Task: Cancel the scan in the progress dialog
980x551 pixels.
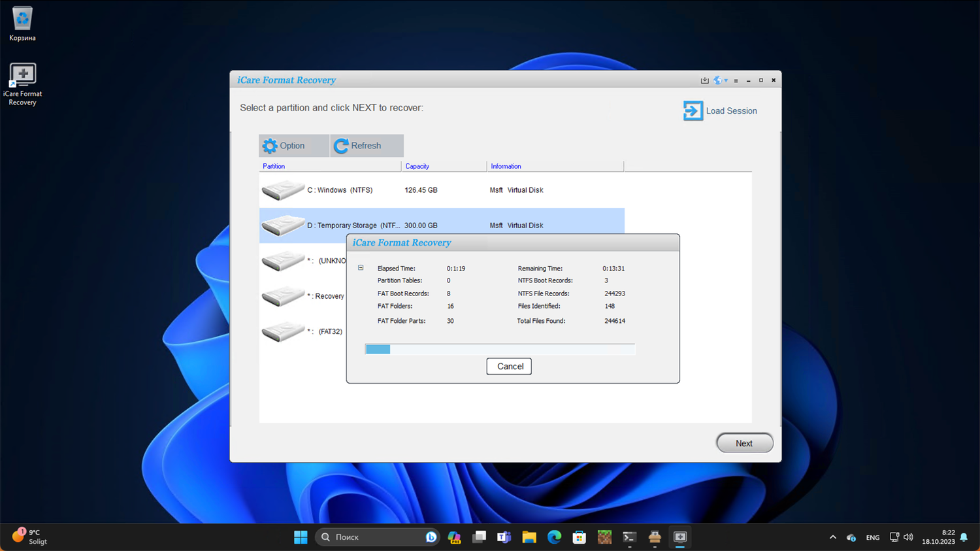Action: 509,367
